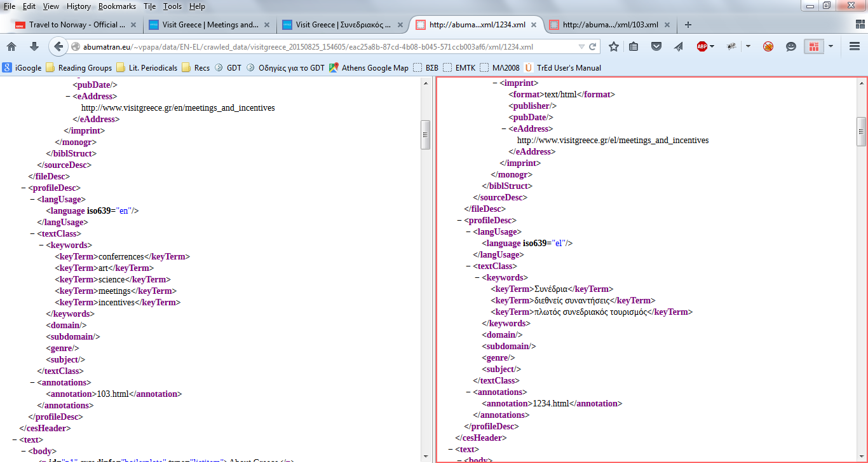This screenshot has height=463, width=868.
Task: Collapse the keywords node in left pane
Action: [x=41, y=245]
